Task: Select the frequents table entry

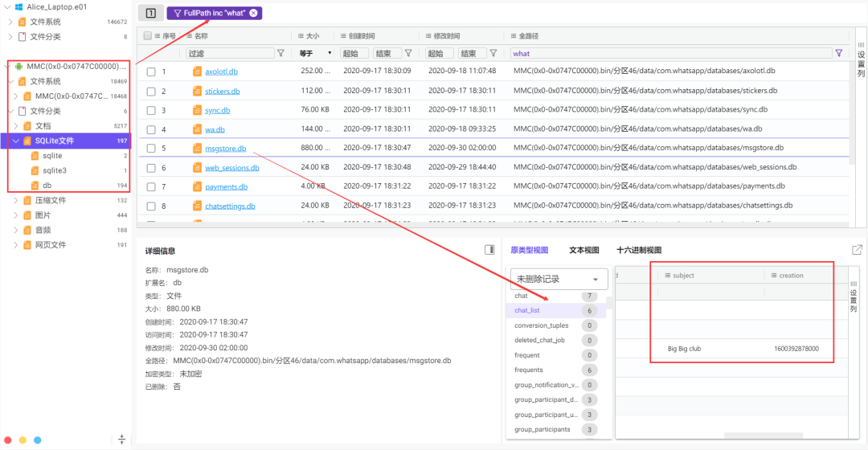Action: 556,370
